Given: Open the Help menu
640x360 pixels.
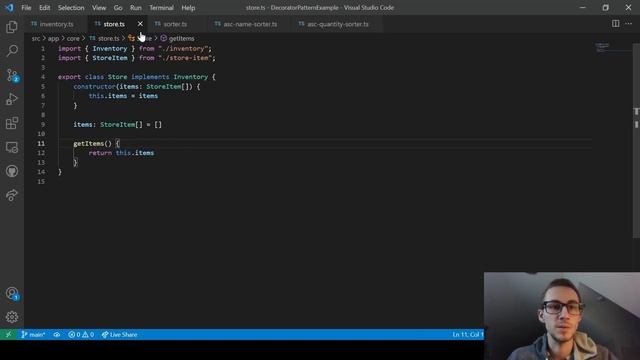Looking at the screenshot, I should 188,8.
